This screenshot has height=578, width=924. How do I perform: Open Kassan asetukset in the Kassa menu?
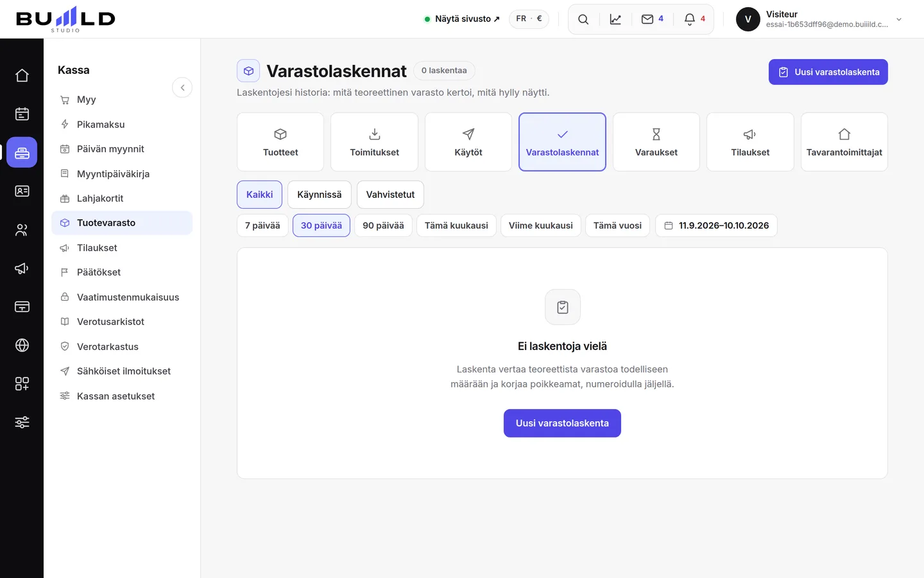122,396
